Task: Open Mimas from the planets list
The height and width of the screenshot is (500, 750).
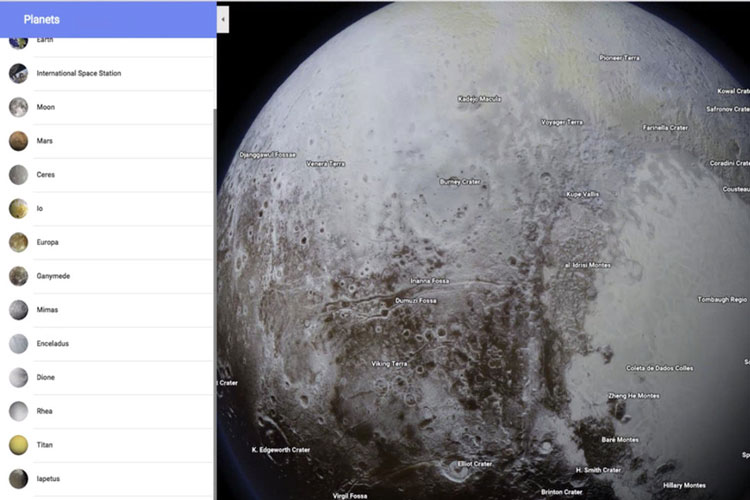Action: pyautogui.click(x=47, y=310)
